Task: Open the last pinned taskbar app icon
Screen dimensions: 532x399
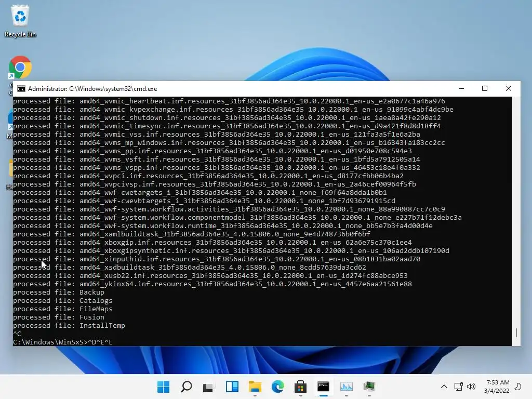Action: click(369, 387)
